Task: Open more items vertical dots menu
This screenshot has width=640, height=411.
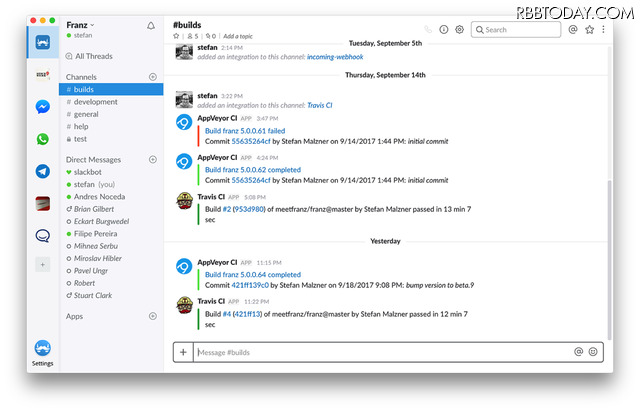Action: pos(603,29)
